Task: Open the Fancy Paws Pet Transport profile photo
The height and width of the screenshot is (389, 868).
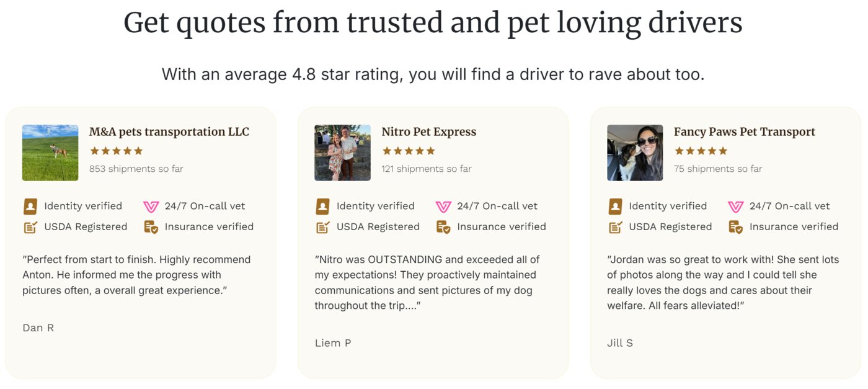Action: coord(635,153)
